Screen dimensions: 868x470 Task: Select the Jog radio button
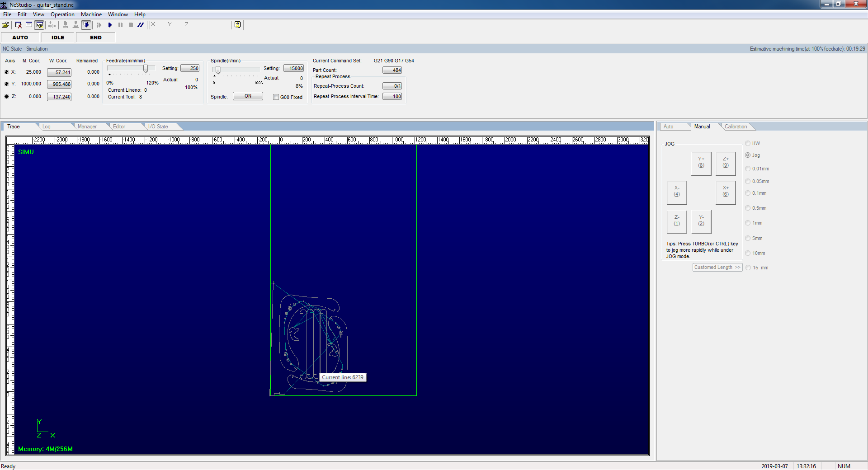[x=748, y=155]
